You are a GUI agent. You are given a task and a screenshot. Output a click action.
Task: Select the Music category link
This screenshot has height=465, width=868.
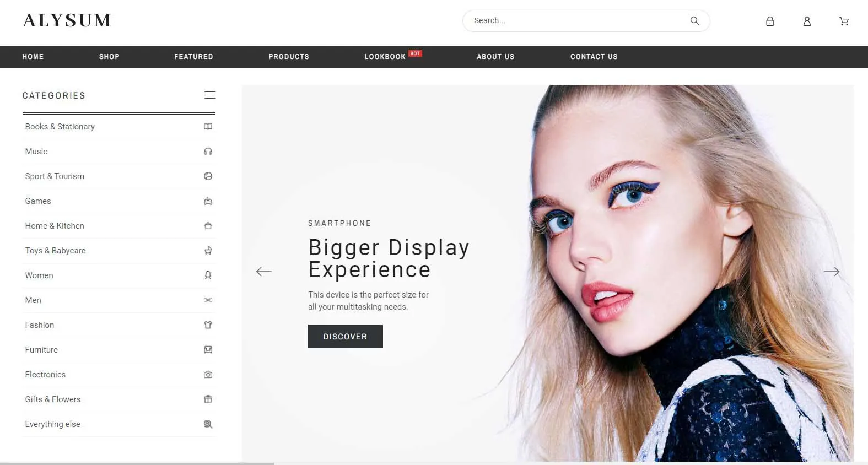36,152
